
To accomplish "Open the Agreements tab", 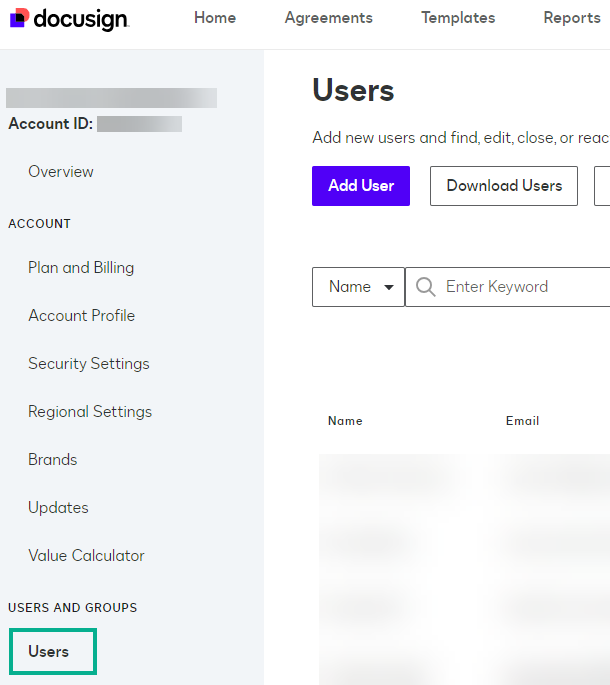I will point(328,18).
